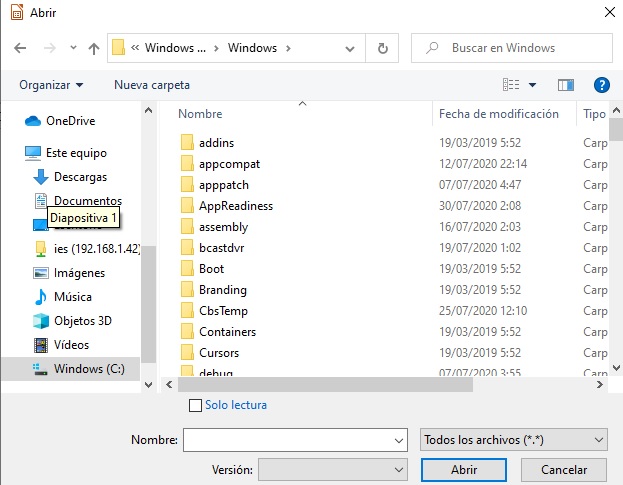Click the horizontal scrollbar thumb
This screenshot has height=485, width=623.
point(325,385)
